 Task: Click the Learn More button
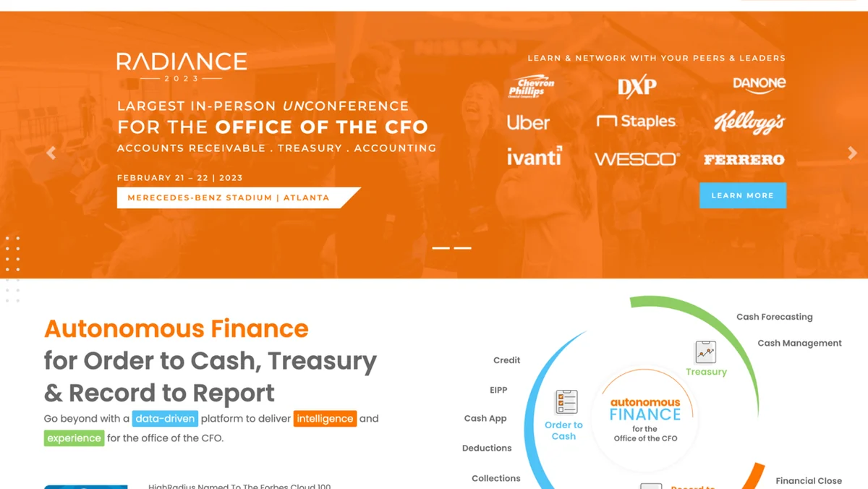click(x=742, y=195)
